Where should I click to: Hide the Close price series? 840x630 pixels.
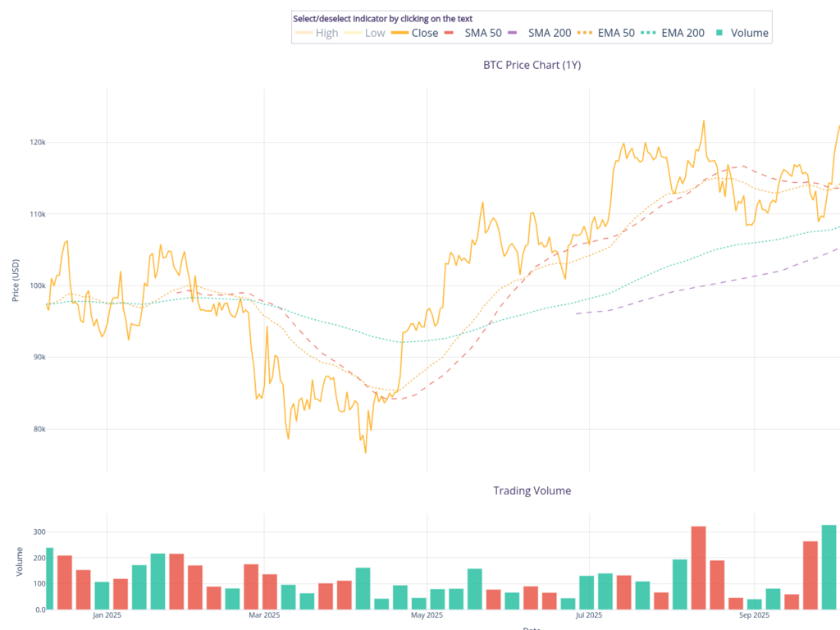[424, 33]
